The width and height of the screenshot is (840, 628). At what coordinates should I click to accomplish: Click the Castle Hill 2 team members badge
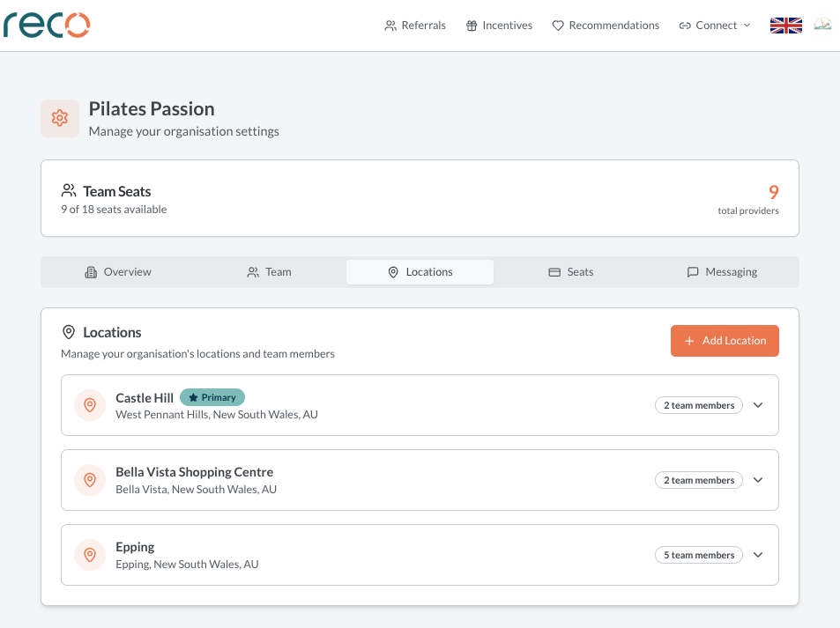click(698, 405)
